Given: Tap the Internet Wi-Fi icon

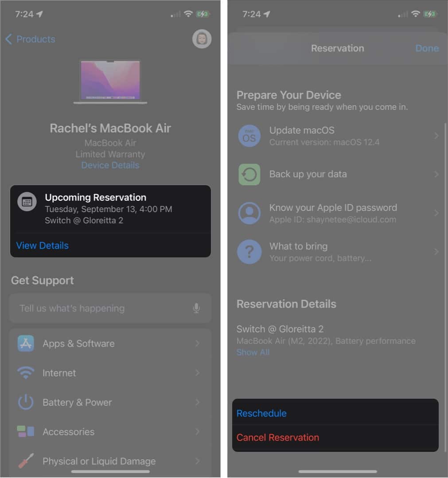Looking at the screenshot, I should [x=26, y=373].
